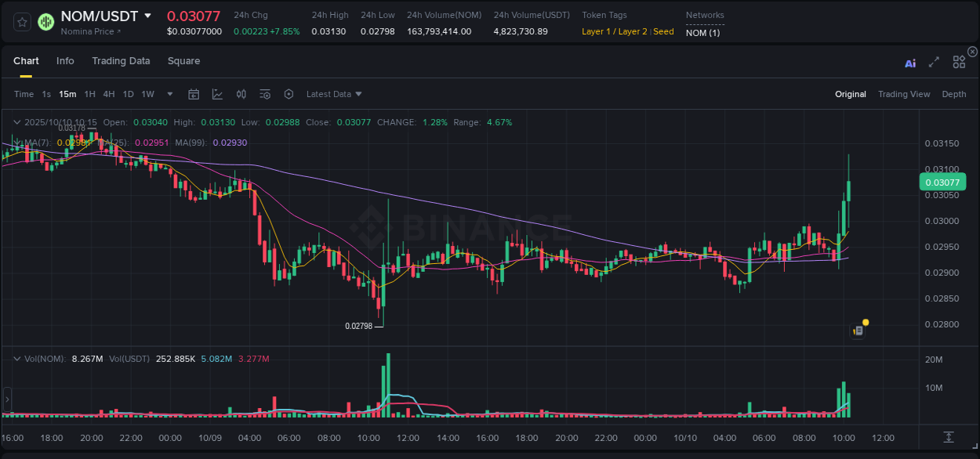The height and width of the screenshot is (459, 980).
Task: Open chart settings via the hexagon icon
Action: (289, 94)
